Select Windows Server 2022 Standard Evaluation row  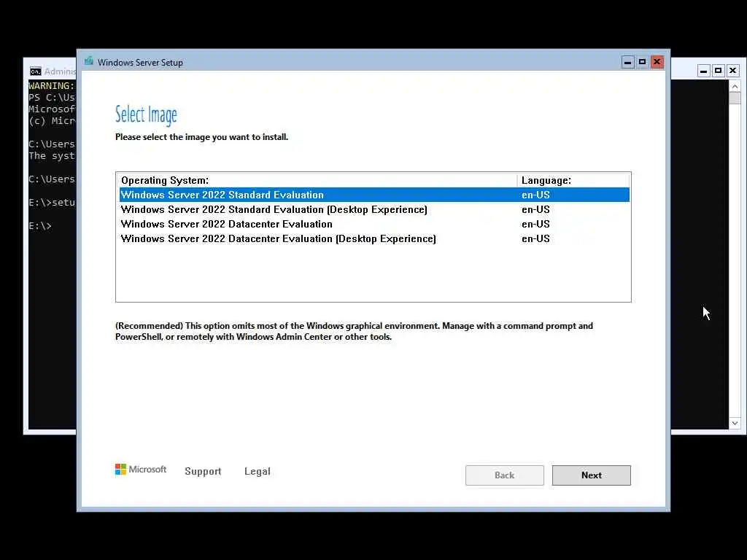point(374,195)
